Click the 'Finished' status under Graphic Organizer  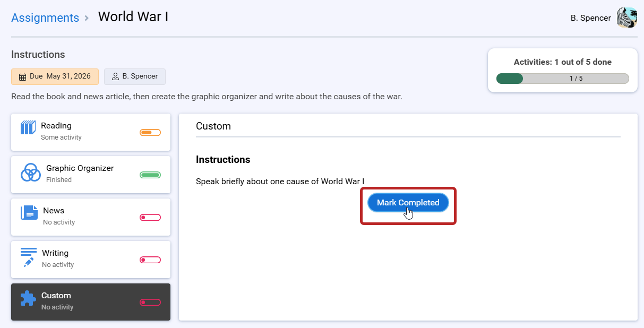[59, 180]
